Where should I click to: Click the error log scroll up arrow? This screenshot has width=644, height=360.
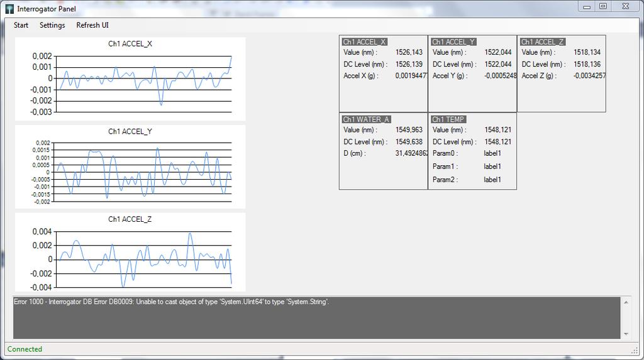click(x=626, y=303)
